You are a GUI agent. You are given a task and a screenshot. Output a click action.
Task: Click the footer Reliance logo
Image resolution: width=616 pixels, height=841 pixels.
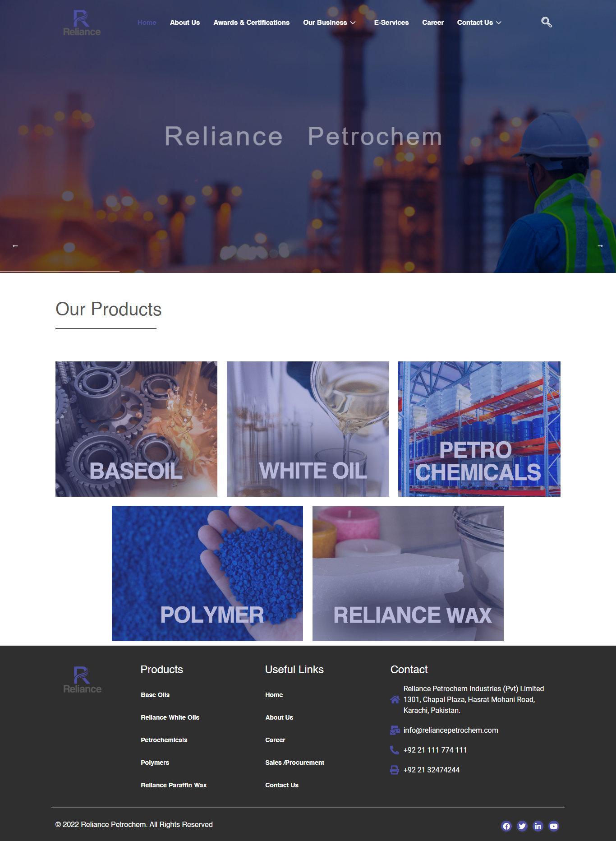(82, 680)
